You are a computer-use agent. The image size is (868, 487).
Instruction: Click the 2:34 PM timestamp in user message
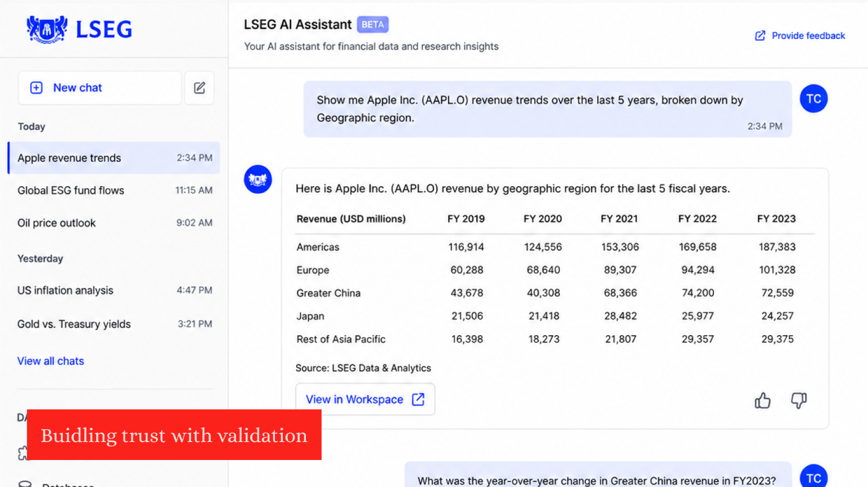click(x=765, y=127)
